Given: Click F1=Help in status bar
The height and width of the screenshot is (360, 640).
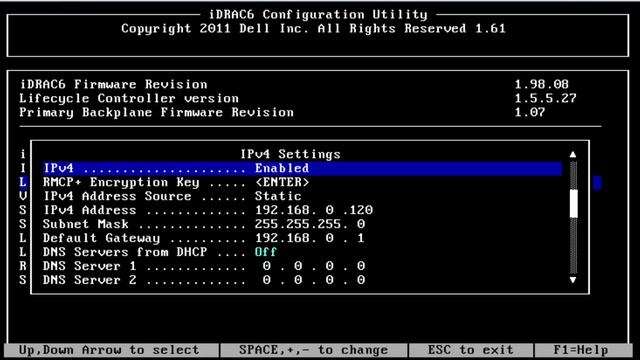Looking at the screenshot, I should coord(580,350).
